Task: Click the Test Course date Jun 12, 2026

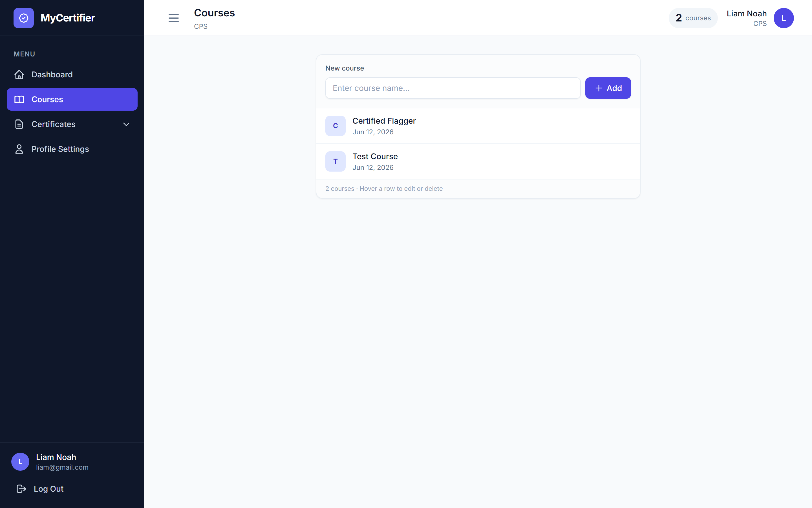Action: [x=373, y=168]
